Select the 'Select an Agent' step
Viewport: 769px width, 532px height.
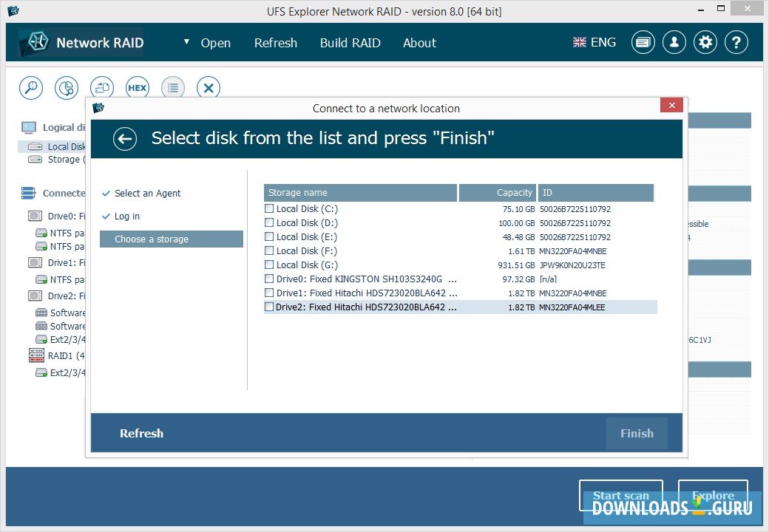point(147,194)
